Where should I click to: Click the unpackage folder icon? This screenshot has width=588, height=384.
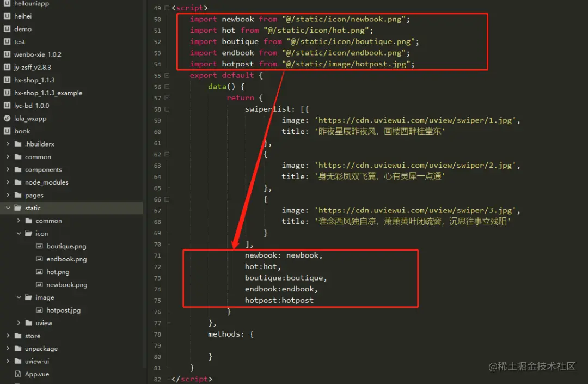tap(17, 348)
